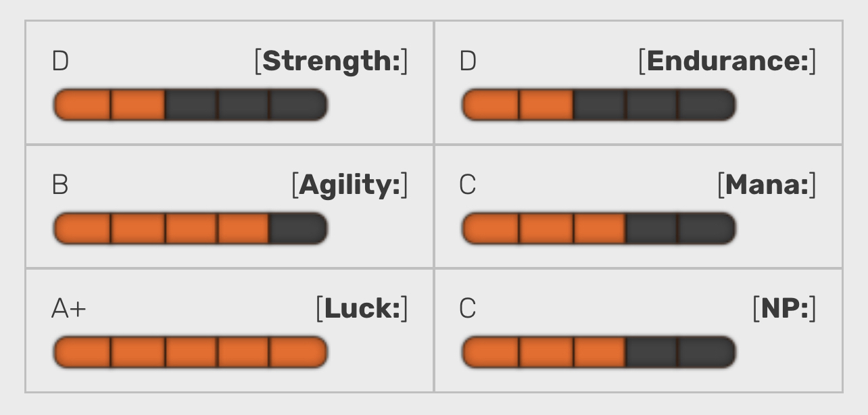The width and height of the screenshot is (868, 415).
Task: Click the Endurance stat label
Action: (x=727, y=62)
